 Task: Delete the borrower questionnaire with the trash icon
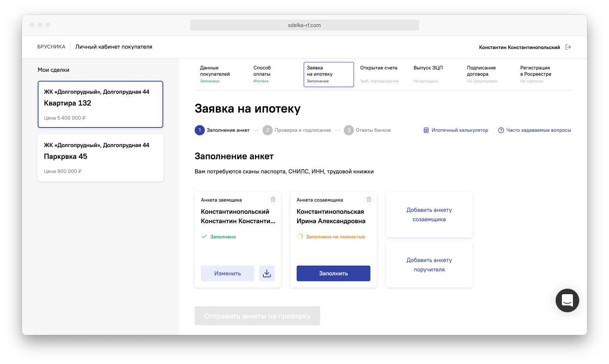273,200
